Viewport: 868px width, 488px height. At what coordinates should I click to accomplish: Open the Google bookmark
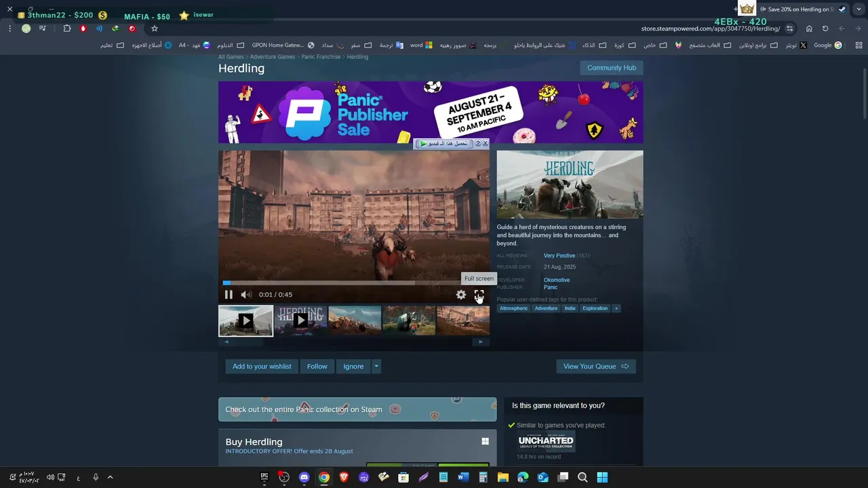(x=828, y=45)
